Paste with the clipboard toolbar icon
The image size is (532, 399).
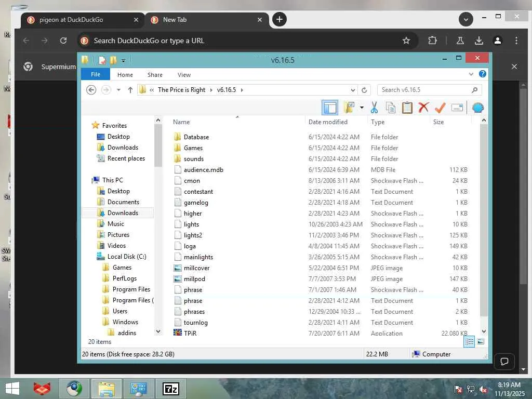pos(407,108)
